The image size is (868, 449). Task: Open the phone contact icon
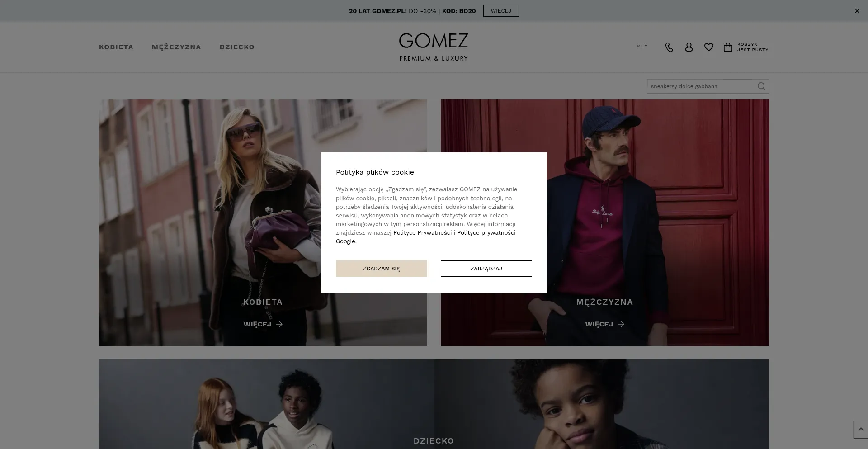[x=669, y=47]
